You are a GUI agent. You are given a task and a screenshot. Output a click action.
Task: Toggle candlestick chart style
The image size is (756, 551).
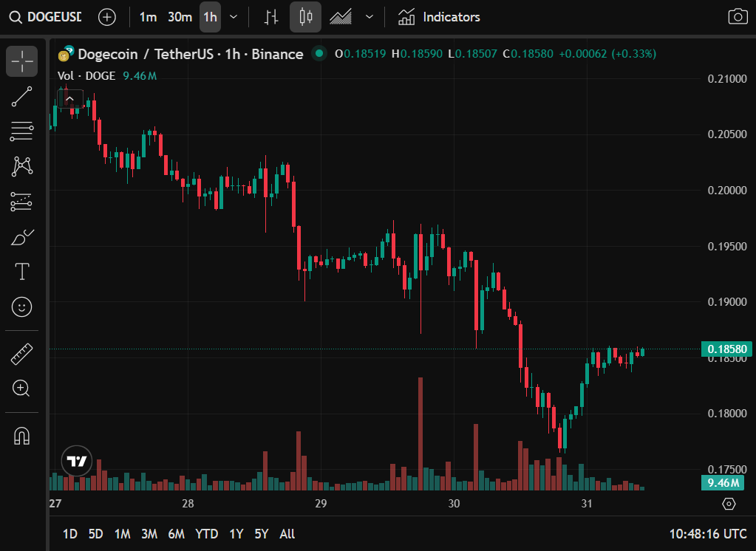pos(305,17)
